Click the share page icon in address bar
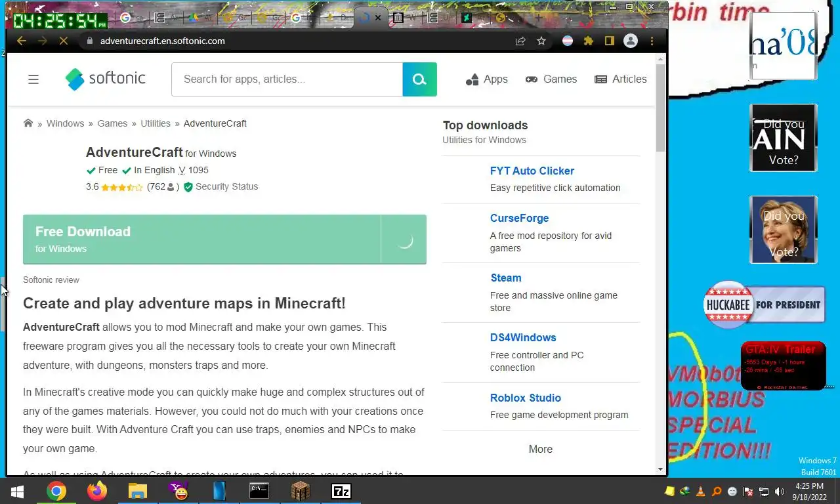This screenshot has height=504, width=840. pyautogui.click(x=520, y=41)
